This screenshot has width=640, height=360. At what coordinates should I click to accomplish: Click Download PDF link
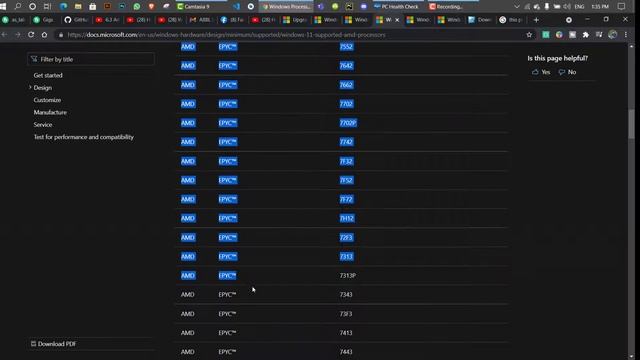53,344
